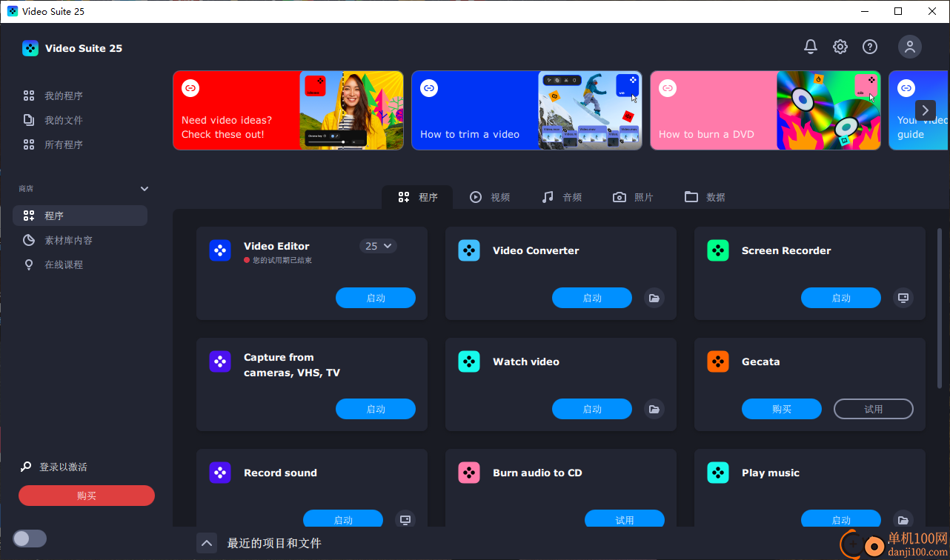
Task: Click the Screen Recorder app icon
Action: [x=718, y=250]
